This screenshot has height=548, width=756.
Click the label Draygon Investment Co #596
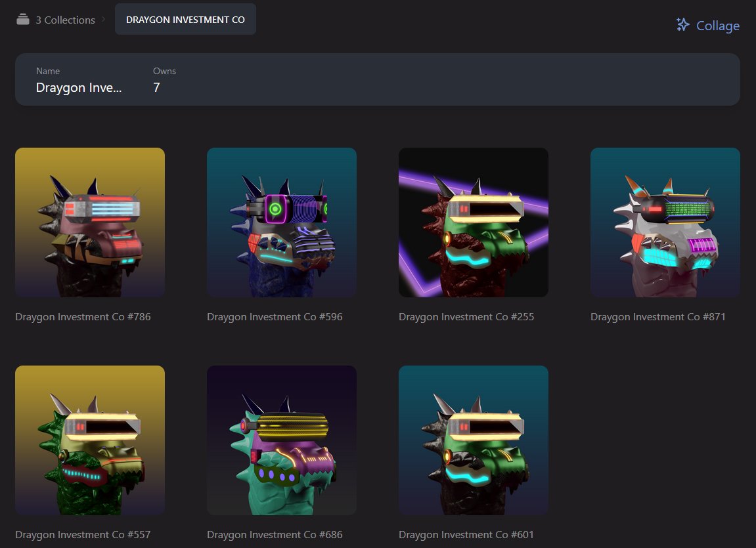coord(275,317)
